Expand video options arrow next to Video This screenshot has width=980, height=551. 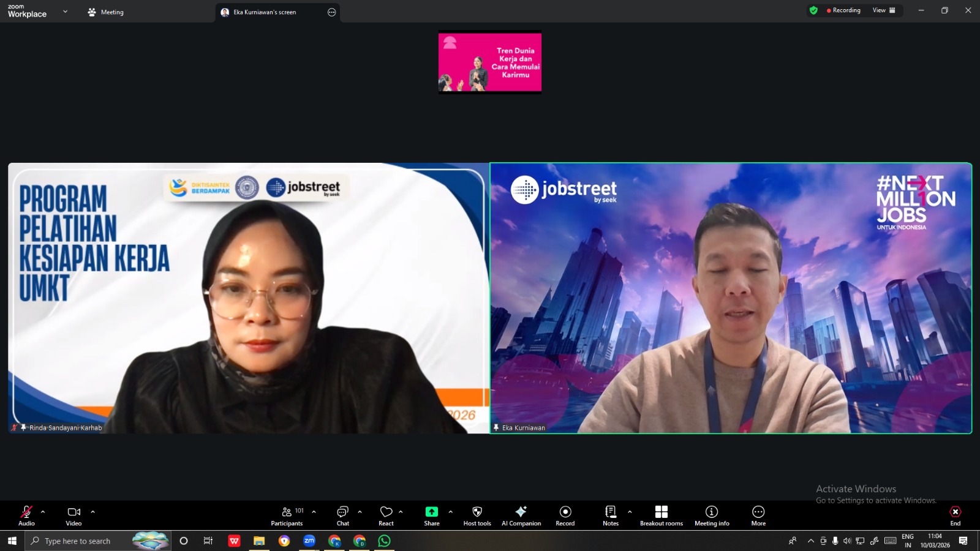pos(93,512)
